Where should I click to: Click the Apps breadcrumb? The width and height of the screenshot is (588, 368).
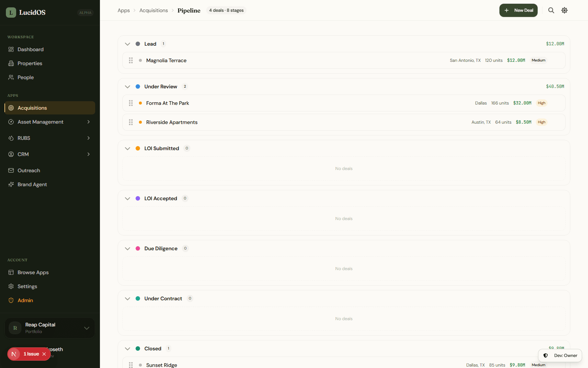click(123, 10)
